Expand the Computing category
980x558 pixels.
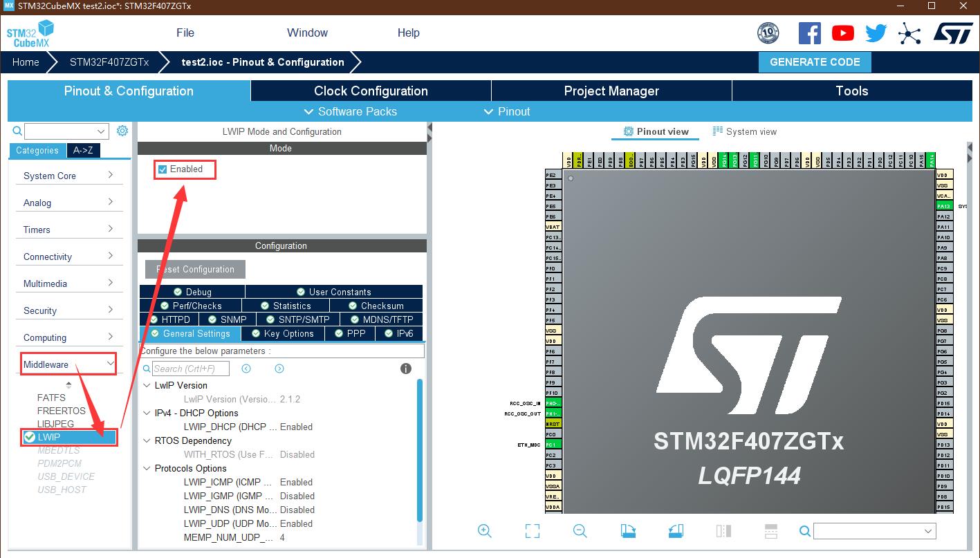tap(69, 337)
